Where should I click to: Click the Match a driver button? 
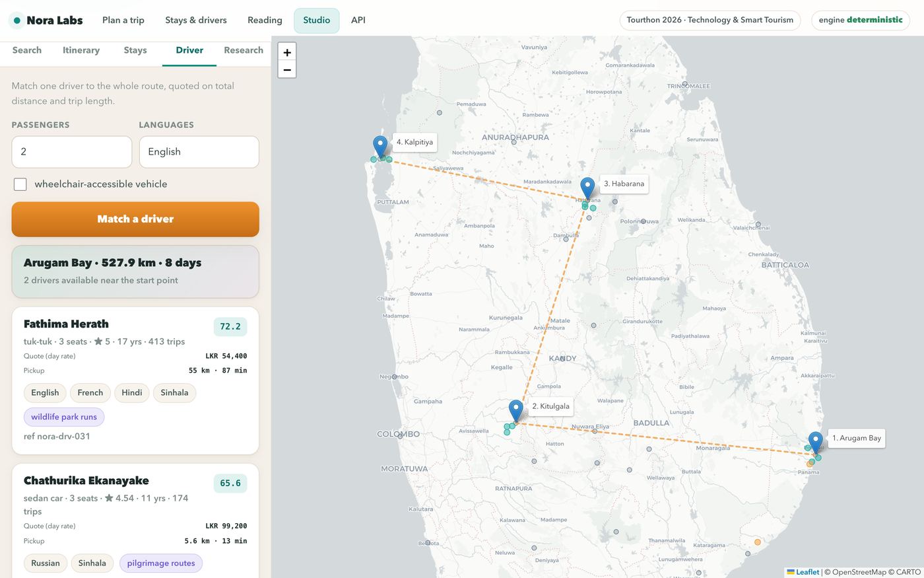point(135,219)
